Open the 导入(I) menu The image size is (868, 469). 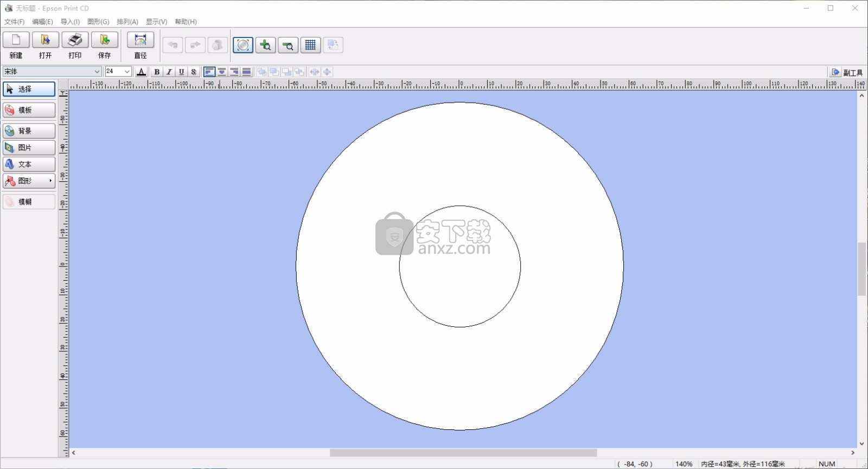70,22
